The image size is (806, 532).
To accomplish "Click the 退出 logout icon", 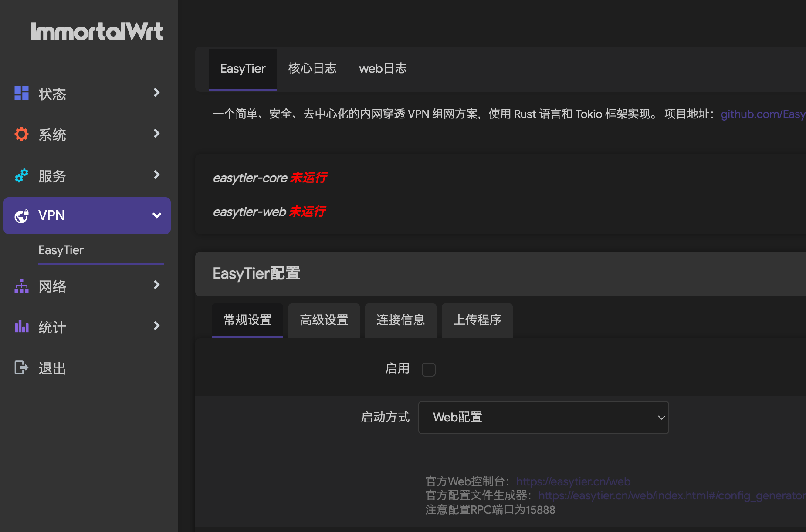I will (x=21, y=367).
